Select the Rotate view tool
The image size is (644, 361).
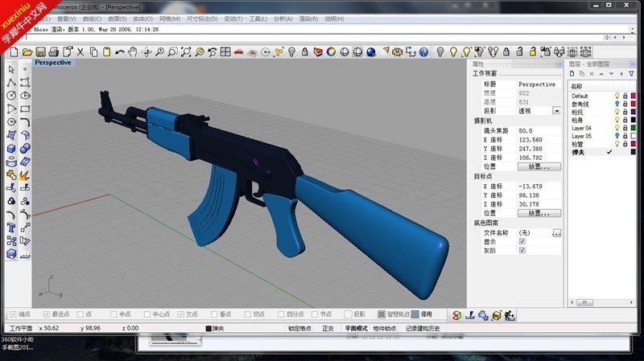(147, 52)
